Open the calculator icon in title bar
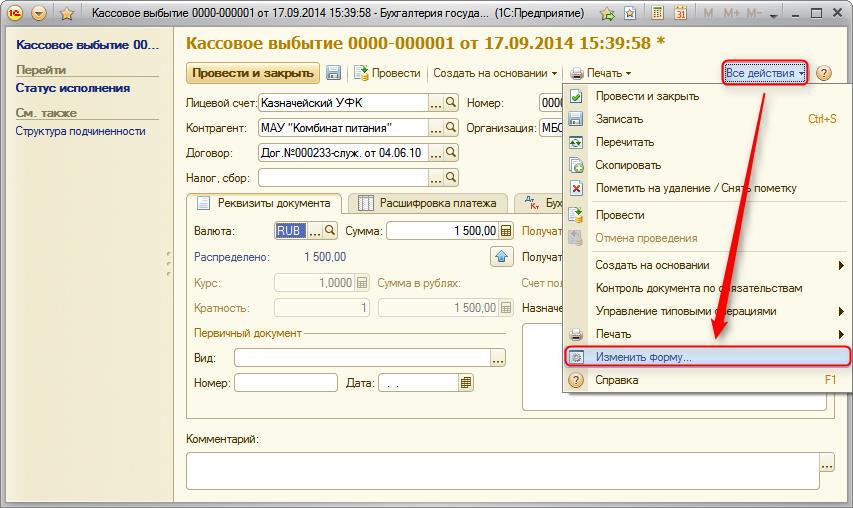The height and width of the screenshot is (508, 853). pyautogui.click(x=657, y=13)
